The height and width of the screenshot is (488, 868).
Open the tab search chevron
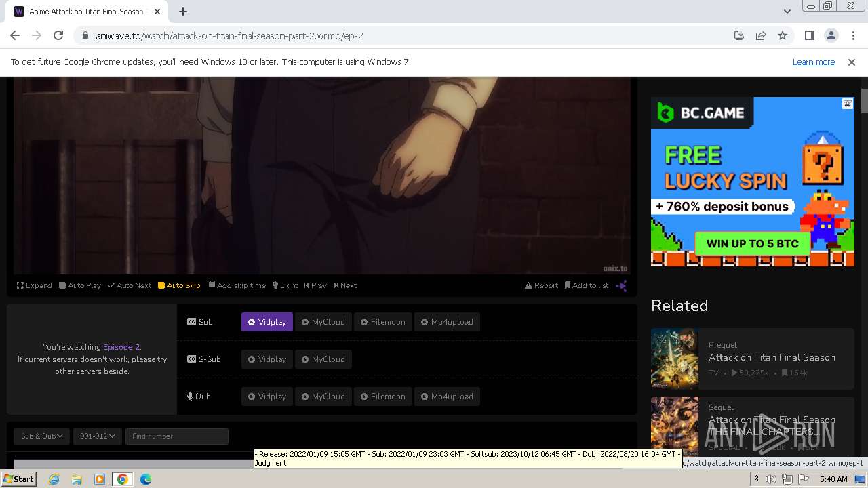tap(787, 12)
